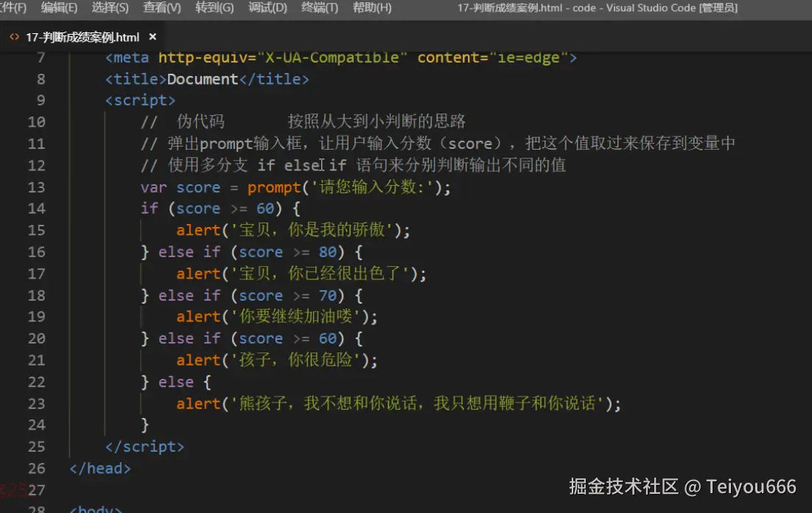
Task: Click line number 13 in the gutter
Action: click(x=36, y=187)
